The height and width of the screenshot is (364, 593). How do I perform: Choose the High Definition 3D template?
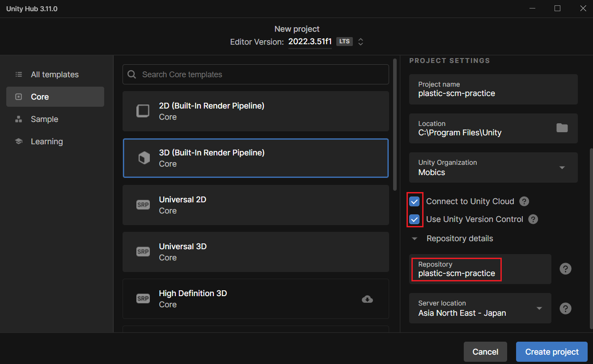pos(256,299)
